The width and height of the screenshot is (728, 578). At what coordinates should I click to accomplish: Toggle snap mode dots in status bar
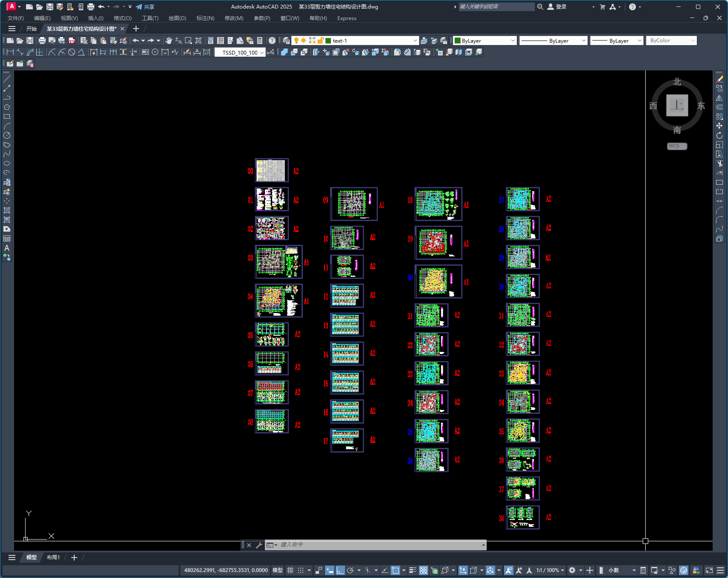coord(301,570)
